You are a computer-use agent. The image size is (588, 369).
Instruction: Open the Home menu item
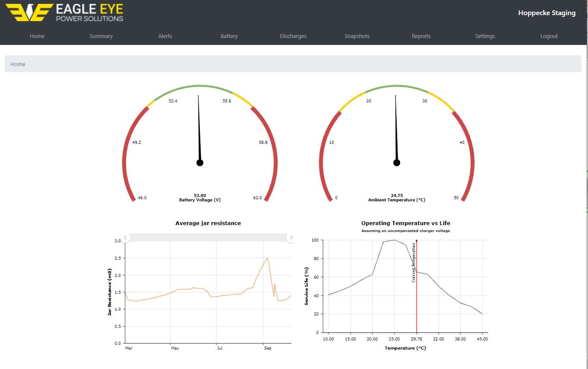37,36
